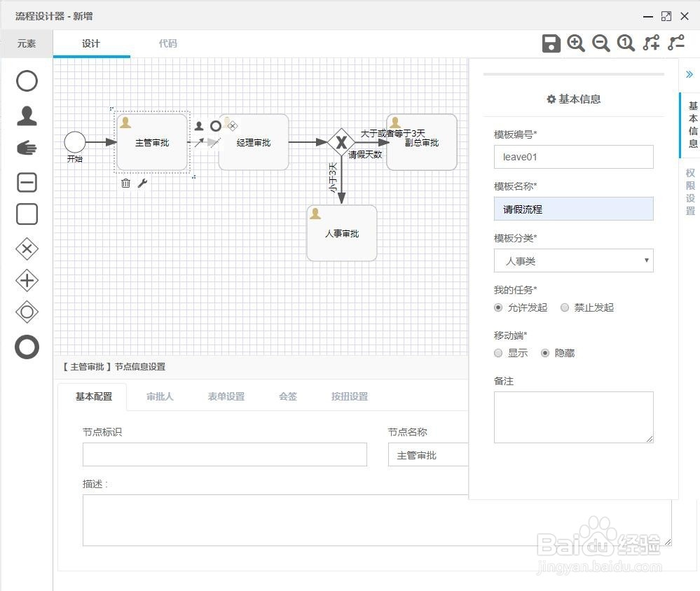700x591 pixels.
Task: Click the wrench icon under 主管审批 node
Action: pos(142,183)
